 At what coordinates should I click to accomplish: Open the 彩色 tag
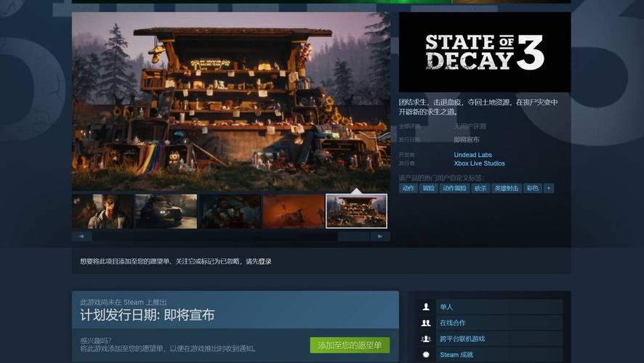[x=533, y=188]
